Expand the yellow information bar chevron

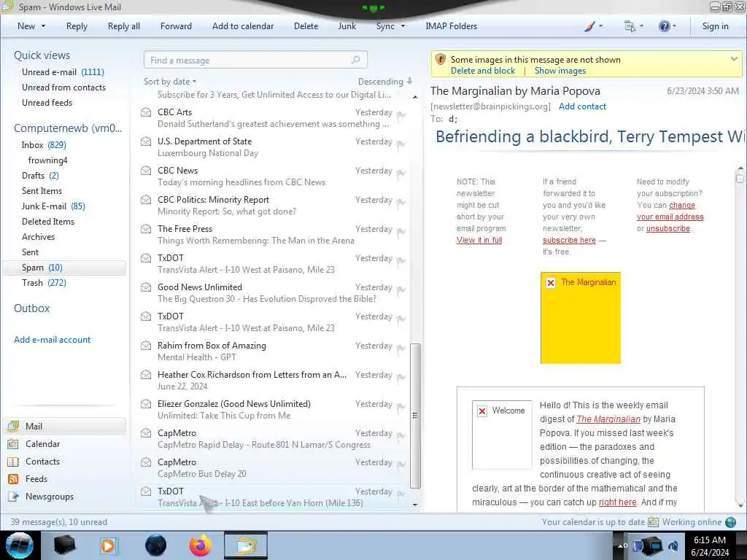click(734, 59)
